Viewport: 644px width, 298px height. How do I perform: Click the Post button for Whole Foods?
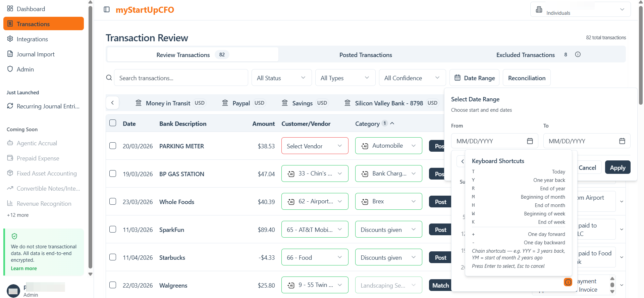(x=440, y=202)
